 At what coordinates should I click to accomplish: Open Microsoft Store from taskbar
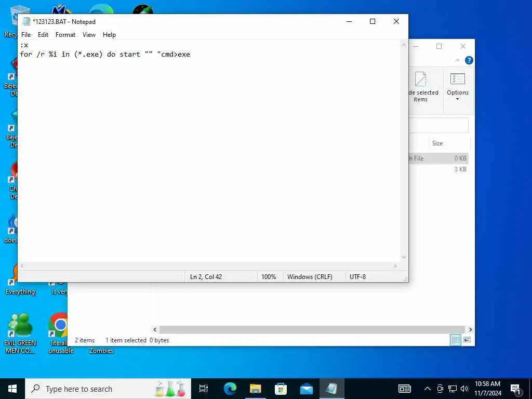tap(281, 389)
